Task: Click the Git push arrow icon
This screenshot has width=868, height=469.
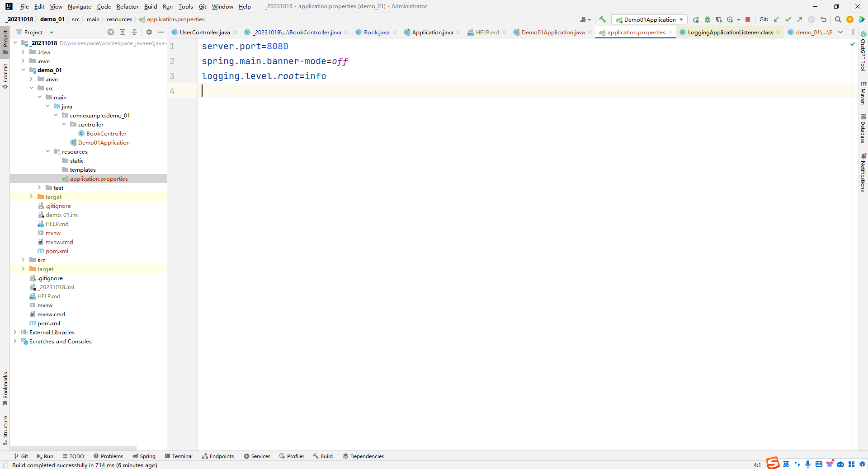Action: 800,19
